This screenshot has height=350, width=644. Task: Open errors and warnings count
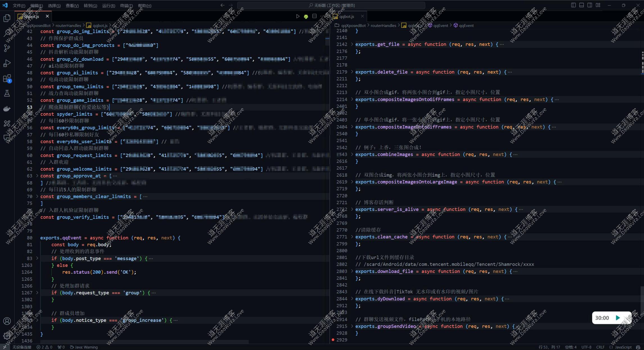point(44,347)
